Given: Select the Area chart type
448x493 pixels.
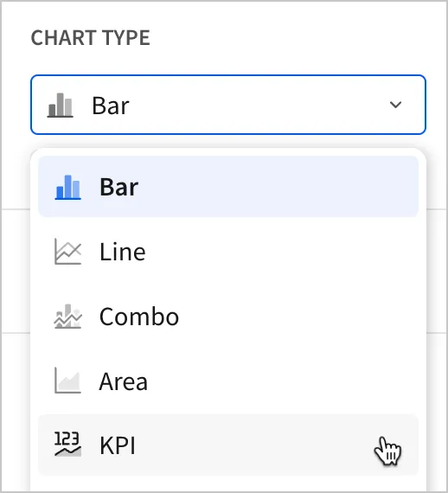Looking at the screenshot, I should tap(228, 381).
